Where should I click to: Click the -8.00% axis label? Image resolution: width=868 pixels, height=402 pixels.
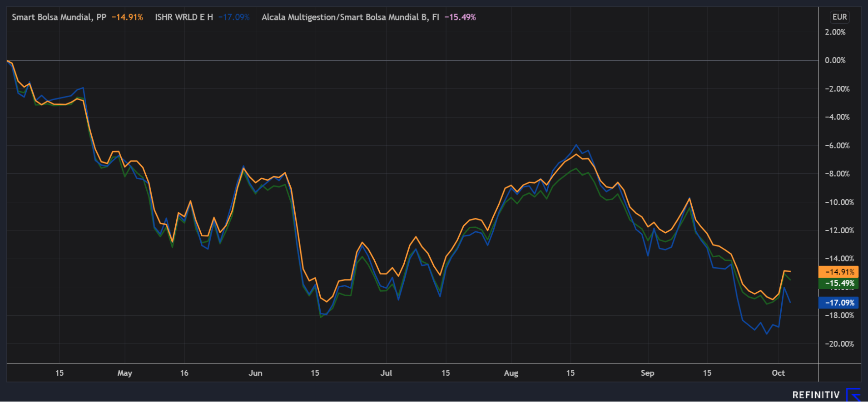click(x=837, y=174)
